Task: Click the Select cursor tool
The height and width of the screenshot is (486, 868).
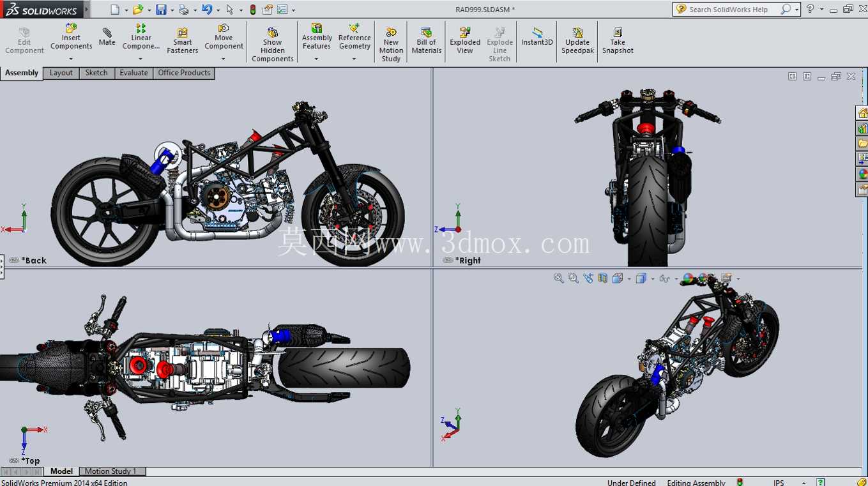Action: [x=230, y=10]
